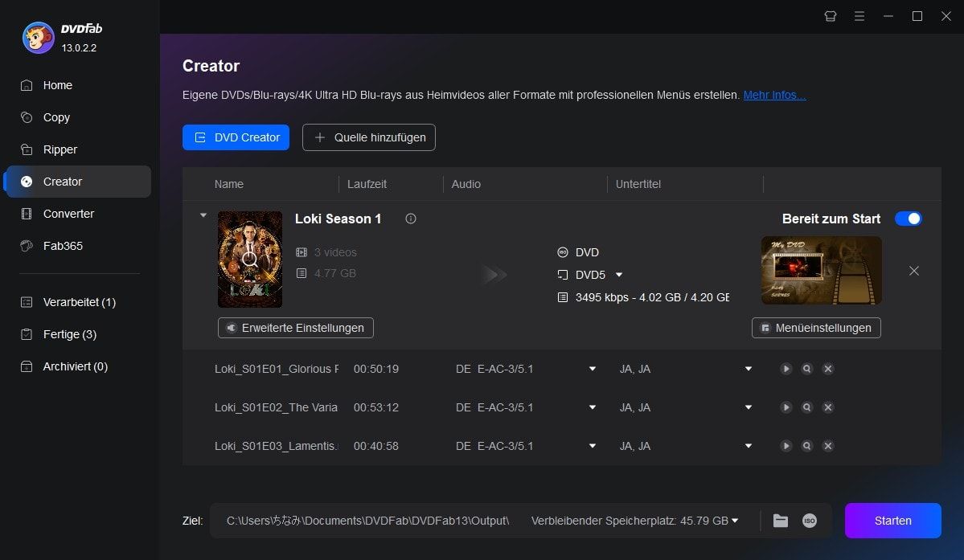Viewport: 964px width, 560px height.
Task: Open audio dropdown for Loki_S01E01
Action: [x=592, y=369]
